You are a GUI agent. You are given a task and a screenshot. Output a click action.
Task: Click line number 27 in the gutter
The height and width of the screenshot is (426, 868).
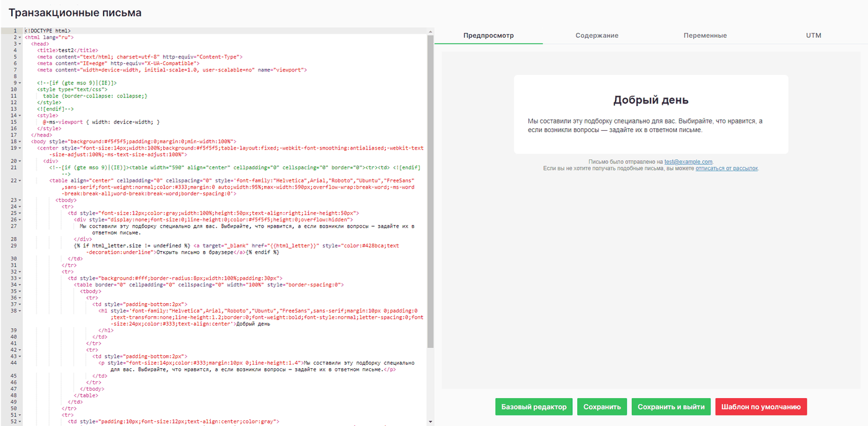12,226
